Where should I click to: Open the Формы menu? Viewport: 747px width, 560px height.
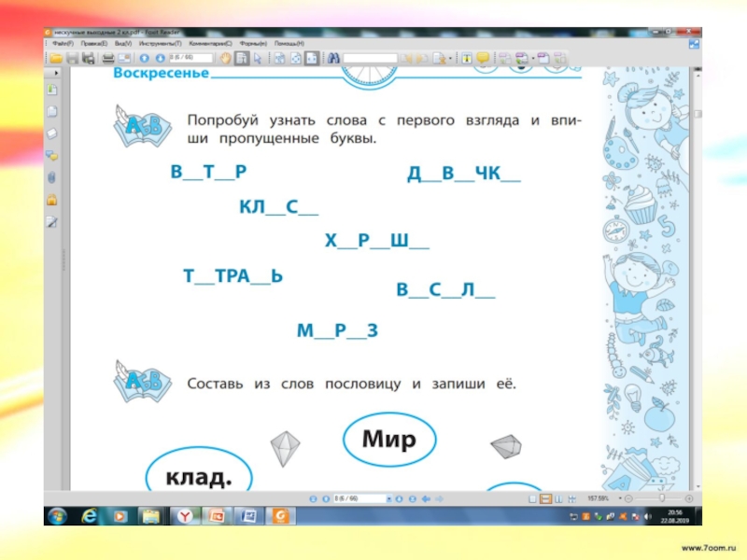pyautogui.click(x=253, y=43)
